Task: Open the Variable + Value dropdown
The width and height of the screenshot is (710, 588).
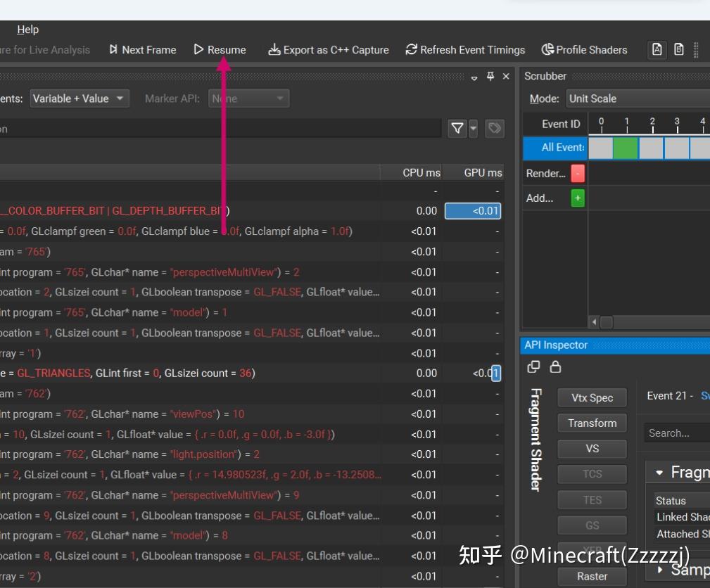Action: coord(79,98)
